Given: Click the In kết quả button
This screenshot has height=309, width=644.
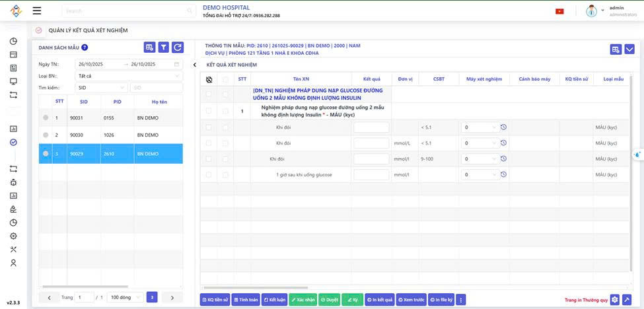Looking at the screenshot, I should [379, 300].
